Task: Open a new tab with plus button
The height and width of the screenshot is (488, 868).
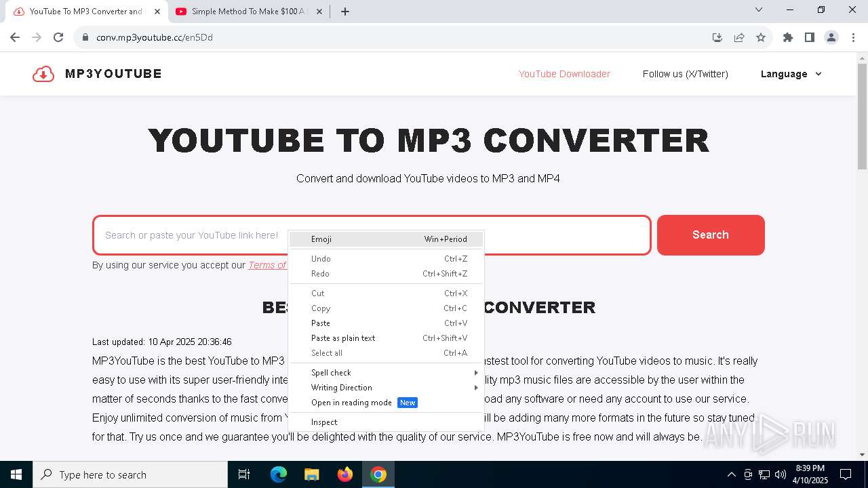Action: coord(345,12)
